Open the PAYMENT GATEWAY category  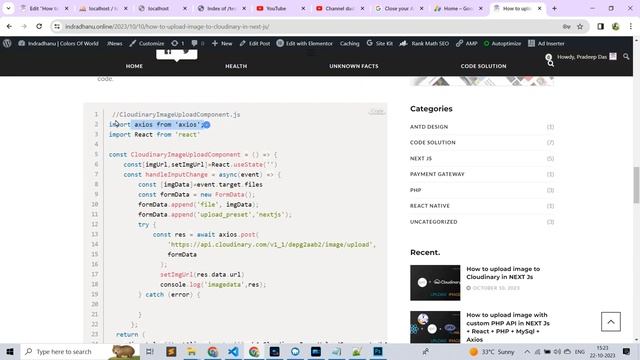[x=437, y=174]
